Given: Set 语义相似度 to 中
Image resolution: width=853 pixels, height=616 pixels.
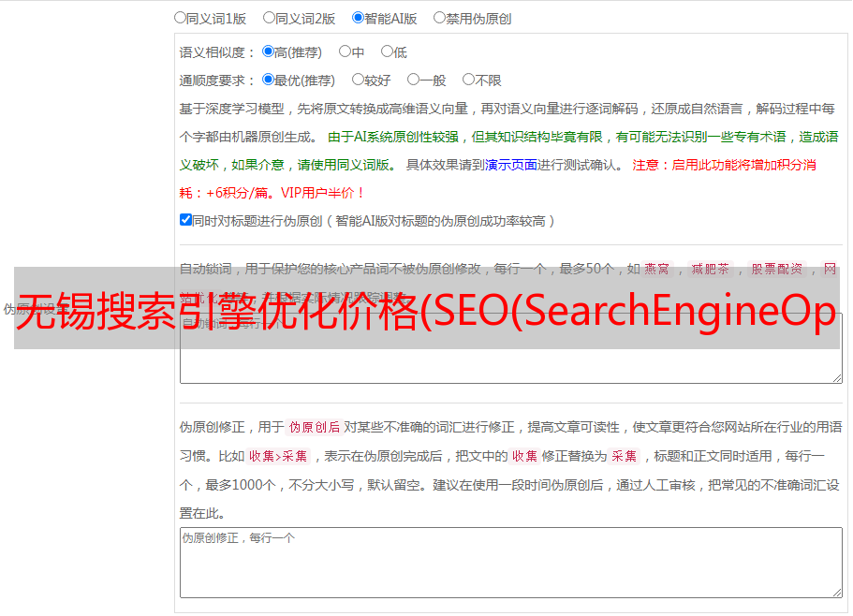Looking at the screenshot, I should pyautogui.click(x=345, y=51).
